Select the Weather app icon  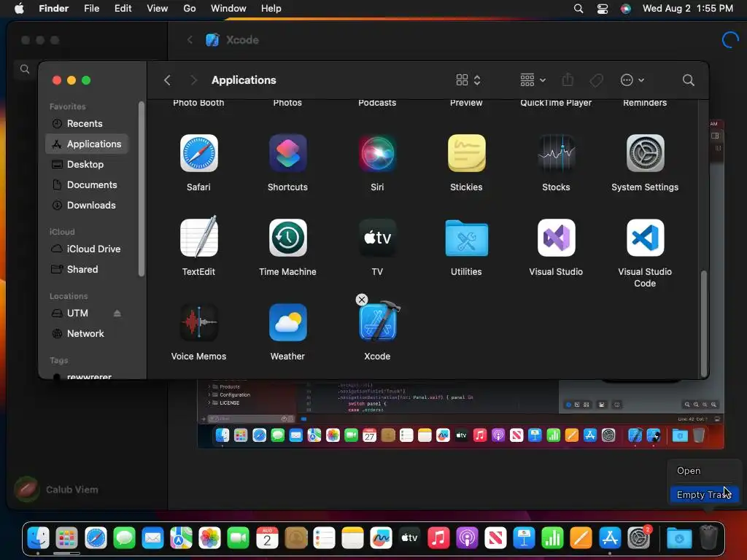287,322
